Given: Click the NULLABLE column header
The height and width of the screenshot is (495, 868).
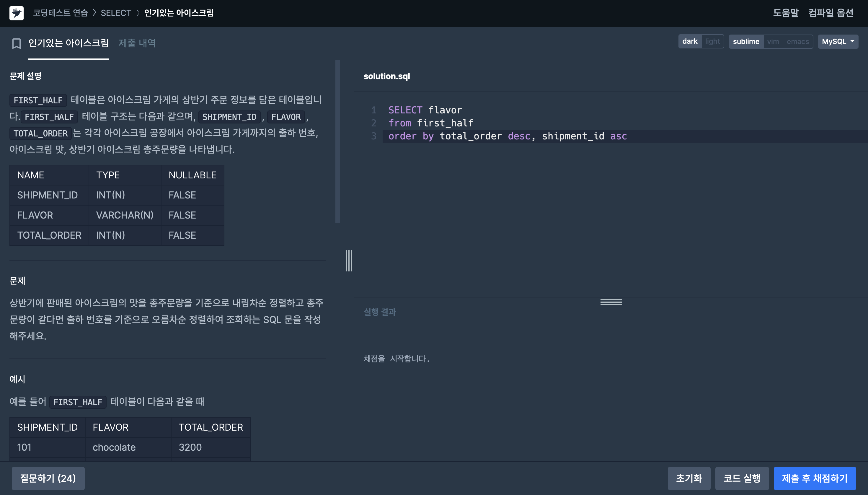Looking at the screenshot, I should [192, 175].
